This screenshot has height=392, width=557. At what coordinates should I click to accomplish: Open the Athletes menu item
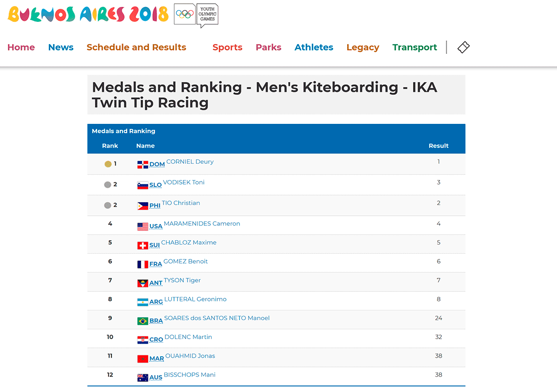tap(314, 47)
